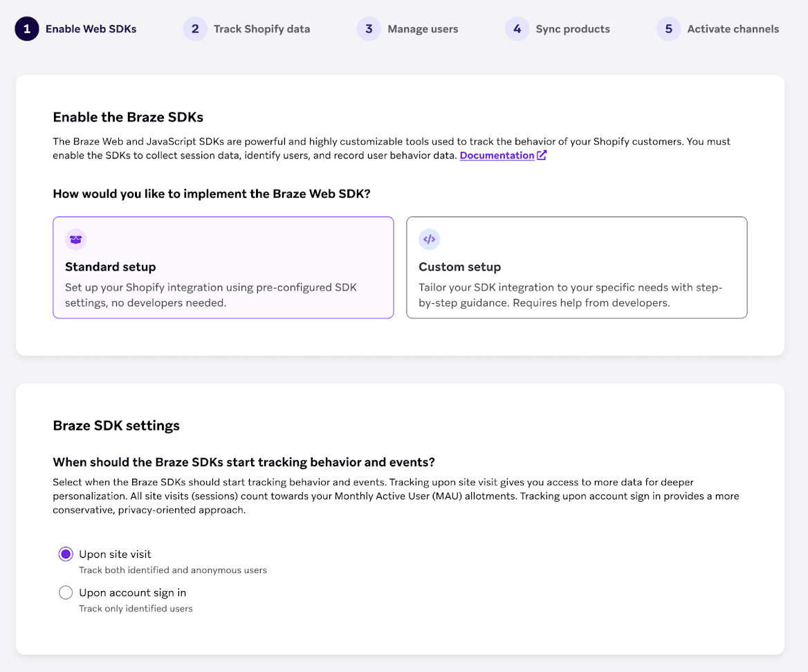808x672 pixels.
Task: Click the gift icon on Standard setup card
Action: [x=75, y=239]
